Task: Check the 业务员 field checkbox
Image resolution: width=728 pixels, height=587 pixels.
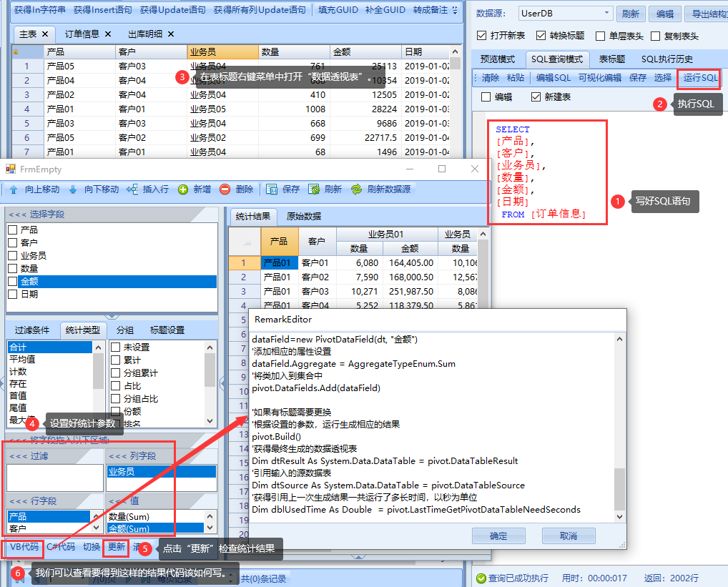Action: coord(13,256)
